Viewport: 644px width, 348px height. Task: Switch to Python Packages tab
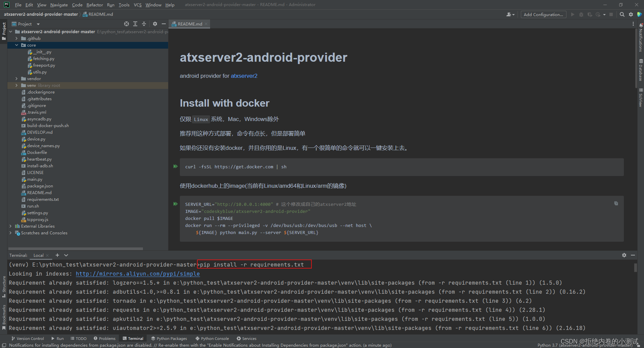169,338
